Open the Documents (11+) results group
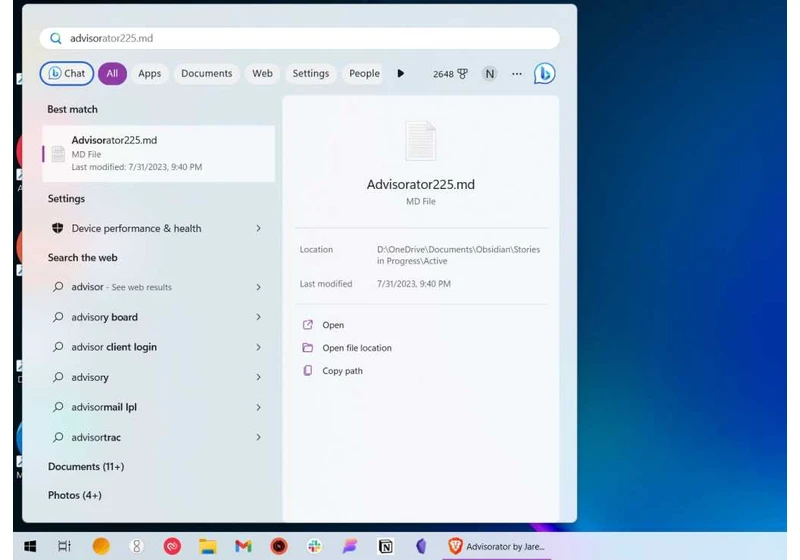Image resolution: width=800 pixels, height=560 pixels. [86, 467]
